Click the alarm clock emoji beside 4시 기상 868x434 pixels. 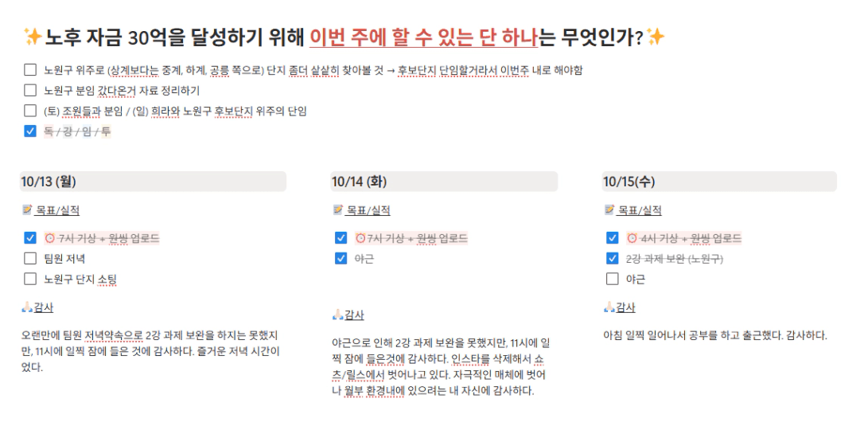click(632, 238)
